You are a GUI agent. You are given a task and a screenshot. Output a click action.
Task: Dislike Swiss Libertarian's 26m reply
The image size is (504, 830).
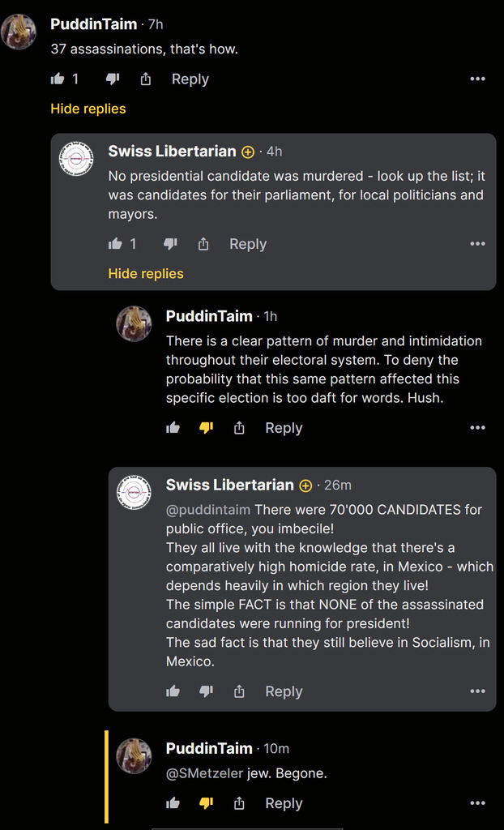pyautogui.click(x=206, y=691)
